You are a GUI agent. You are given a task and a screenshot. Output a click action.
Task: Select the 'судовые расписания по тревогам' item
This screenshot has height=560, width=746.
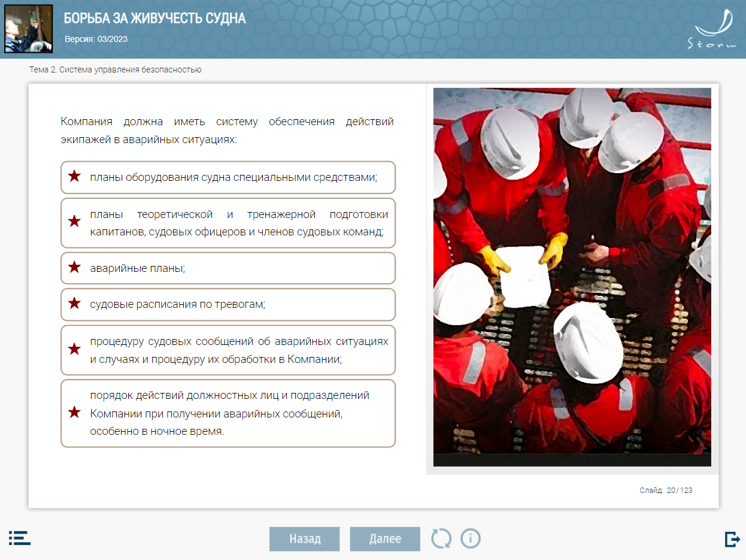[228, 304]
